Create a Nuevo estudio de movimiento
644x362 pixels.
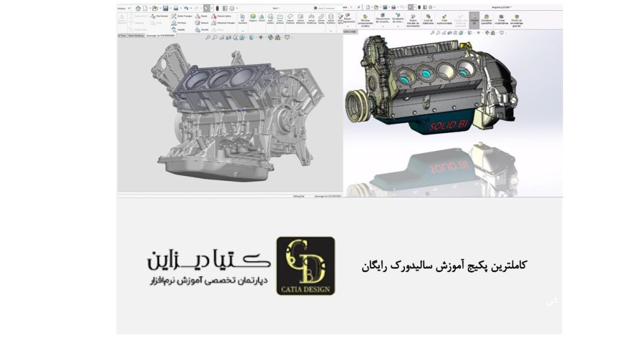point(413,20)
